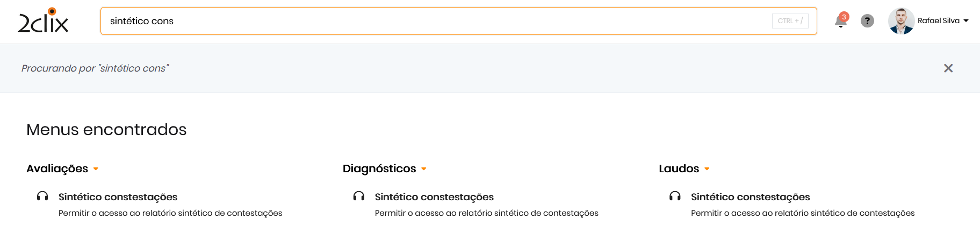Collapse the Laudos group using its orange arrow
This screenshot has height=239, width=980.
(707, 169)
